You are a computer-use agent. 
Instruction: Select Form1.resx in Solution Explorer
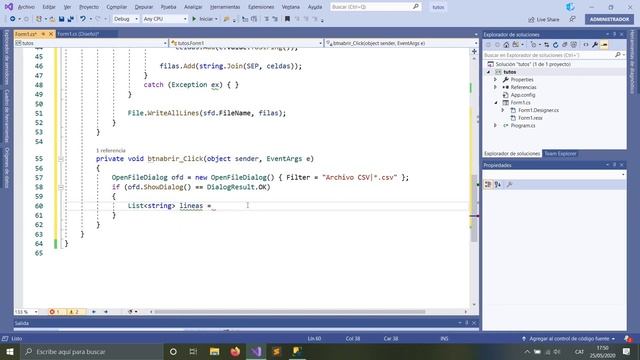pyautogui.click(x=530, y=118)
